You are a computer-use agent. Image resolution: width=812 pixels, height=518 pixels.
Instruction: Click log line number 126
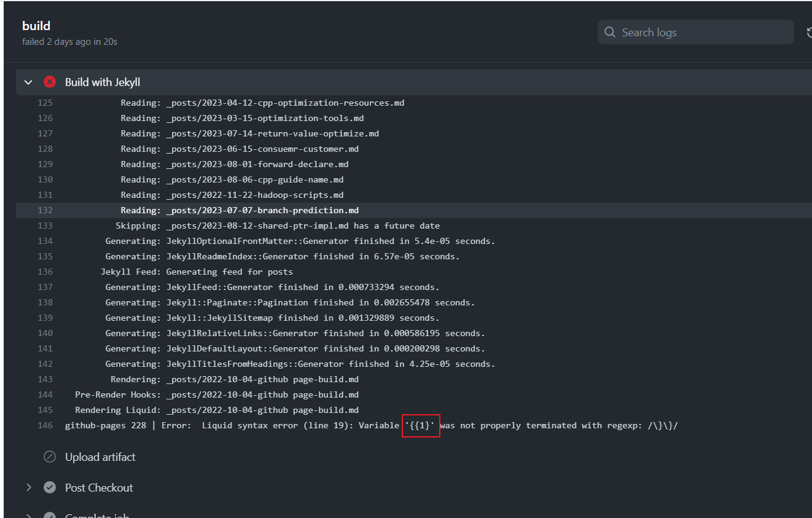(x=45, y=118)
